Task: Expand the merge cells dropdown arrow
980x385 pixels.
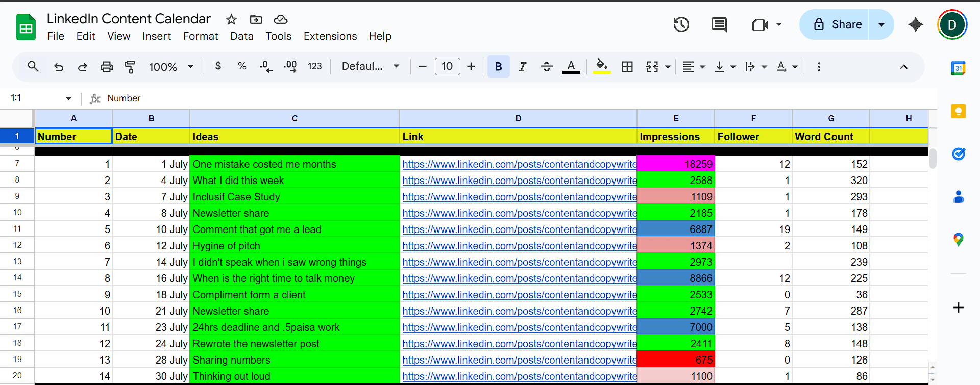Action: (x=668, y=67)
